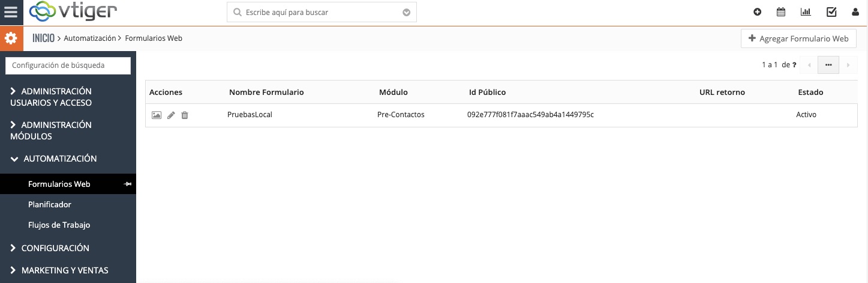Click the INICIO breadcrumb link
Viewport: 868px width, 283px height.
[43, 38]
